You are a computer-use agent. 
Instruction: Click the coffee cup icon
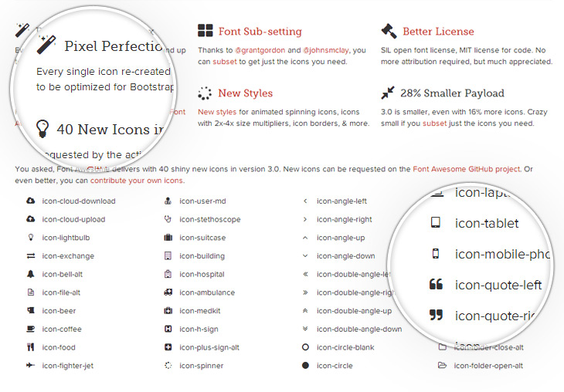[x=31, y=329]
